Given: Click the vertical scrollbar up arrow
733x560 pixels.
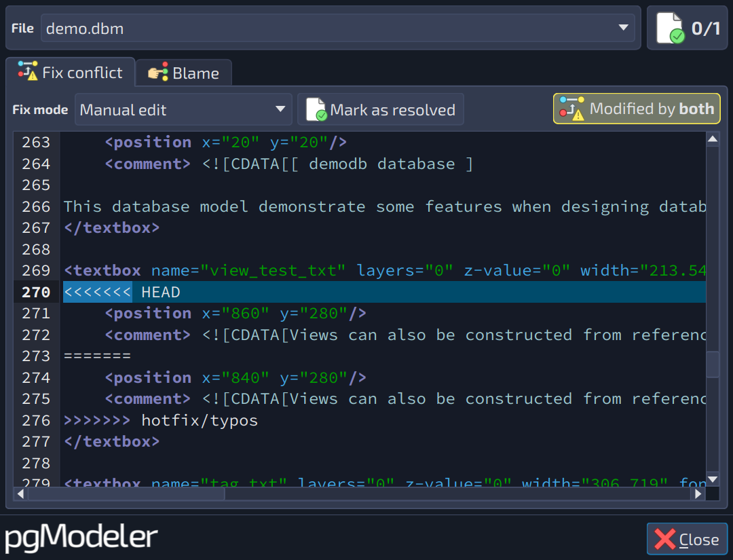Looking at the screenshot, I should coord(713,139).
